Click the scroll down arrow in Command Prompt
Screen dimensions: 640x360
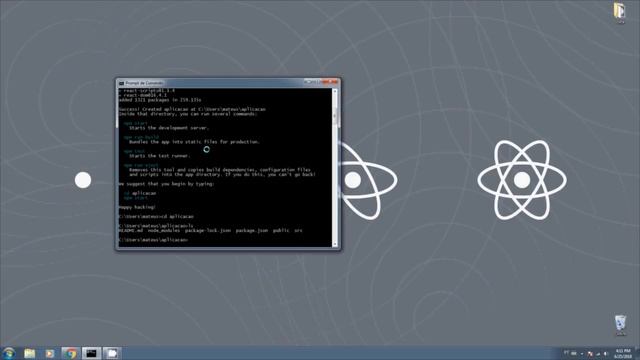(x=335, y=244)
